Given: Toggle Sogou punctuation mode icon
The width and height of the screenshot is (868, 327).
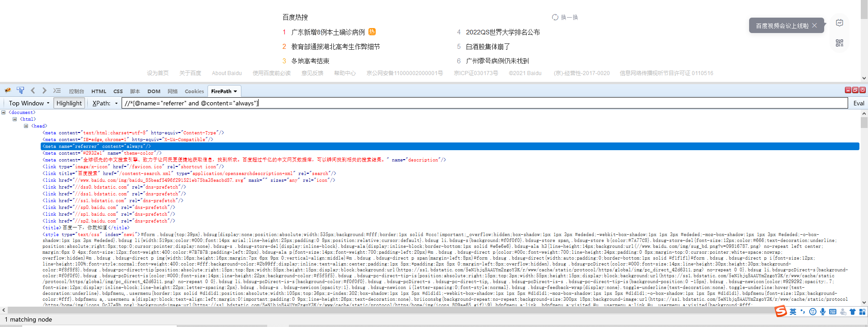Looking at the screenshot, I should [x=803, y=312].
